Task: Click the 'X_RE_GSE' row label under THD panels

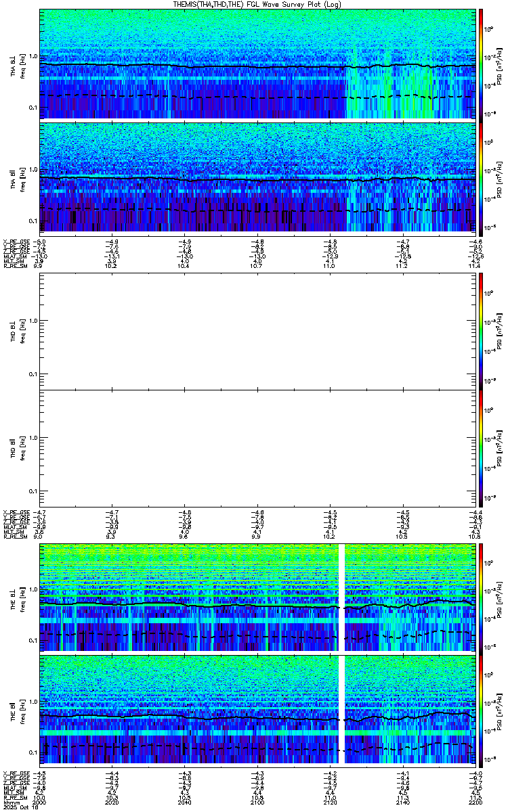Action: point(15,512)
